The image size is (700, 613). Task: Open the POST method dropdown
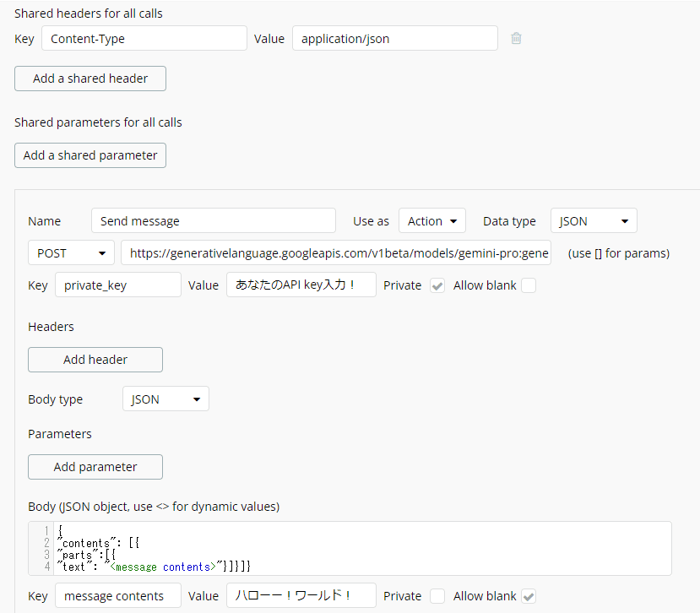72,252
